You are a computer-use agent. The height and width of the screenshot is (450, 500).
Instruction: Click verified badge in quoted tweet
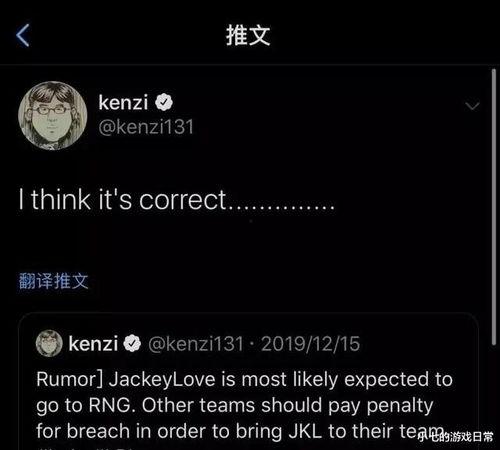tap(132, 344)
